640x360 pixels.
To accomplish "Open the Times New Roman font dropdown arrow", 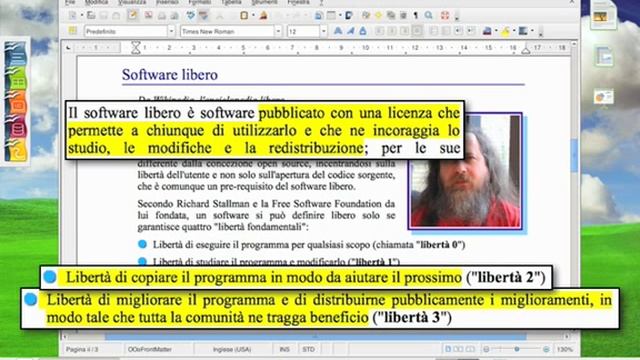I will tap(278, 31).
